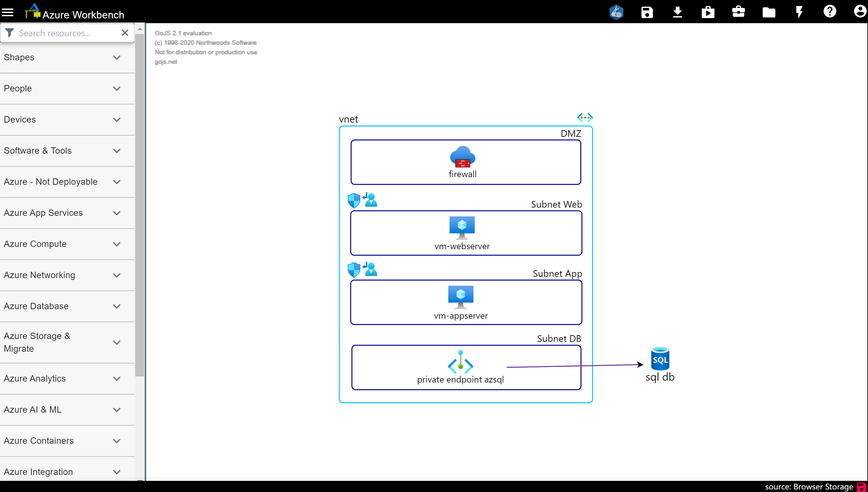The image size is (868, 492).
Task: Click the NSG shield on Subnet Web
Action: [354, 200]
